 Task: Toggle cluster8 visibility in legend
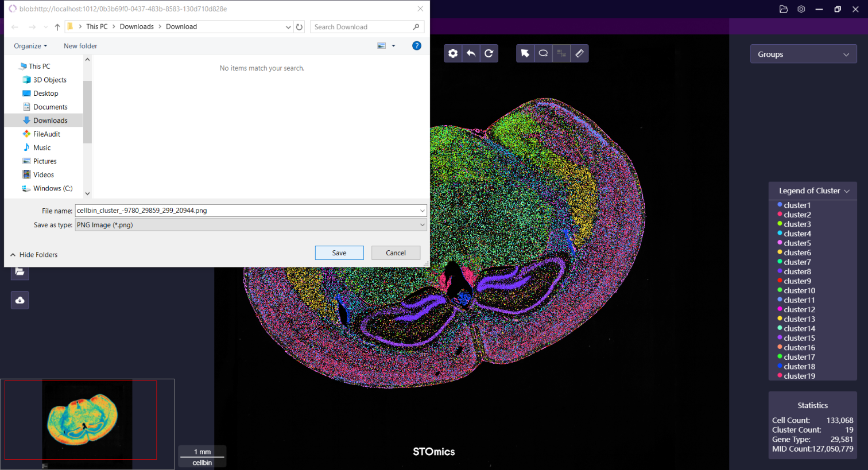(797, 272)
